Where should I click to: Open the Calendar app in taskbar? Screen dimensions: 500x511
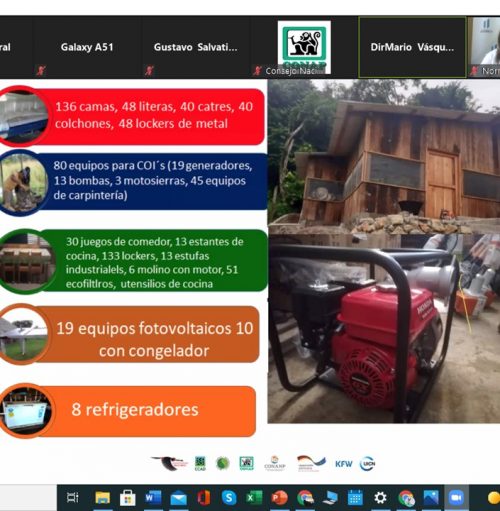tap(355, 498)
